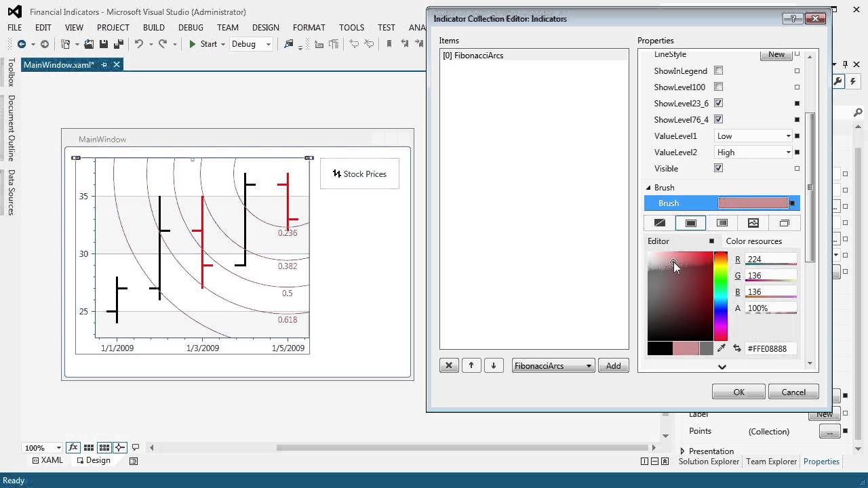Select the Brush Resources icon
The width and height of the screenshot is (868, 488).
[785, 223]
